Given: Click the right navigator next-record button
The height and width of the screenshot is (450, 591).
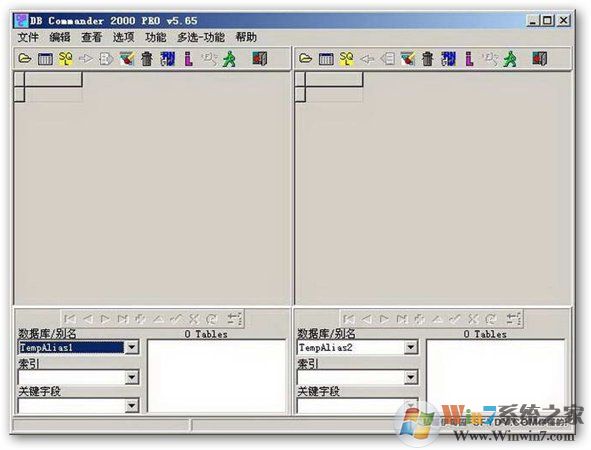Looking at the screenshot, I should (384, 319).
